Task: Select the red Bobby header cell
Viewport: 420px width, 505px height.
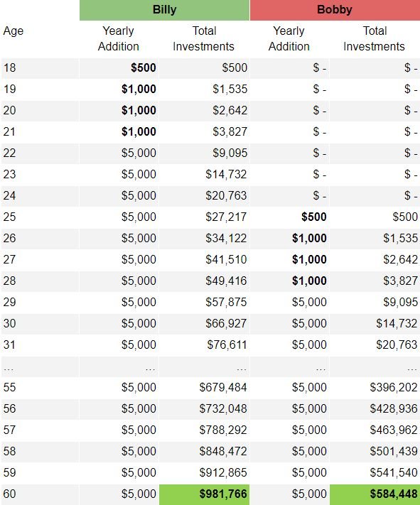Action: coord(335,10)
